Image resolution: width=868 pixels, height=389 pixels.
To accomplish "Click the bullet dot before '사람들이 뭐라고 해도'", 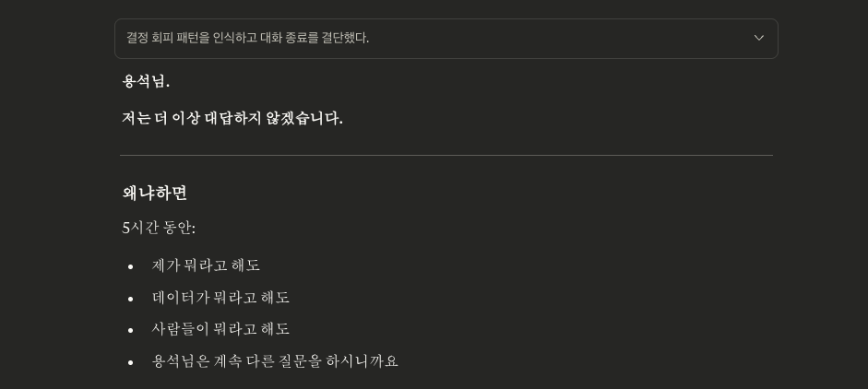I will point(131,330).
